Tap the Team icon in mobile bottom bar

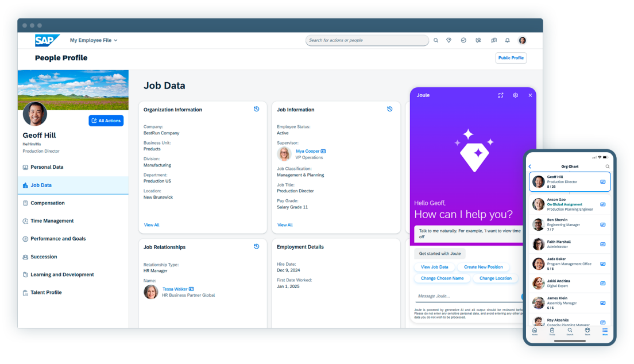tap(587, 331)
